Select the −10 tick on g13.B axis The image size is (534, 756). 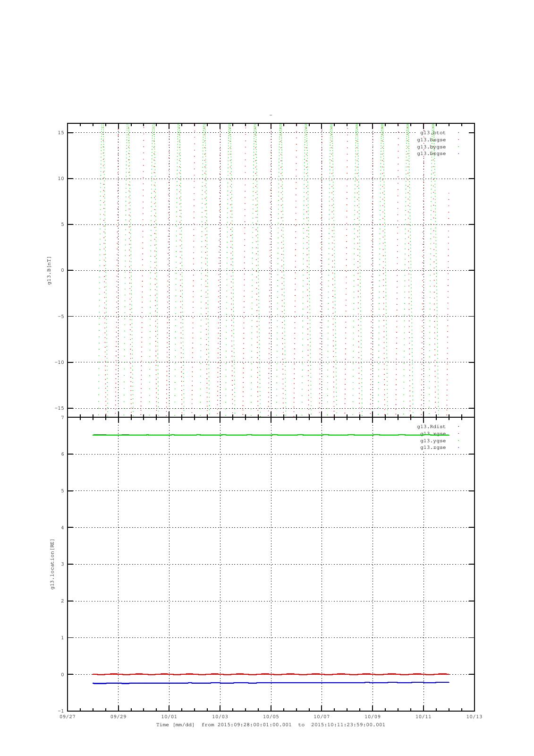click(x=59, y=362)
